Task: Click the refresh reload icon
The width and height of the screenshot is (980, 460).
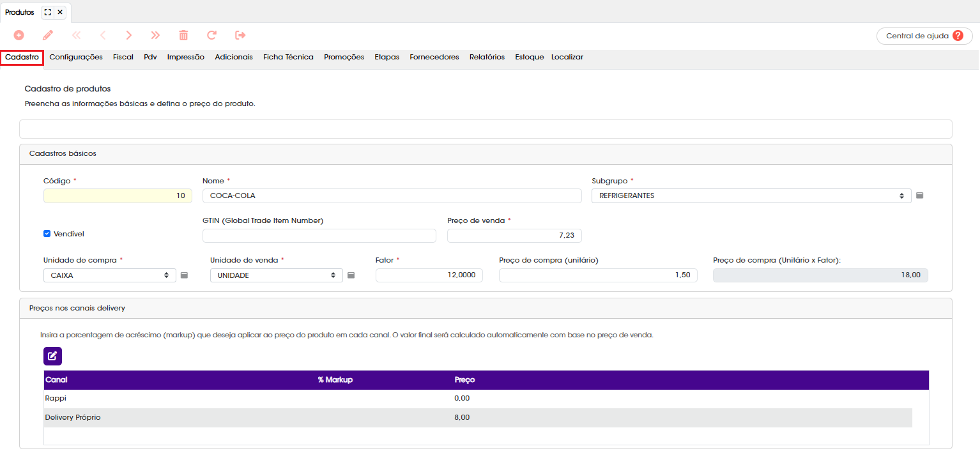Action: click(211, 35)
